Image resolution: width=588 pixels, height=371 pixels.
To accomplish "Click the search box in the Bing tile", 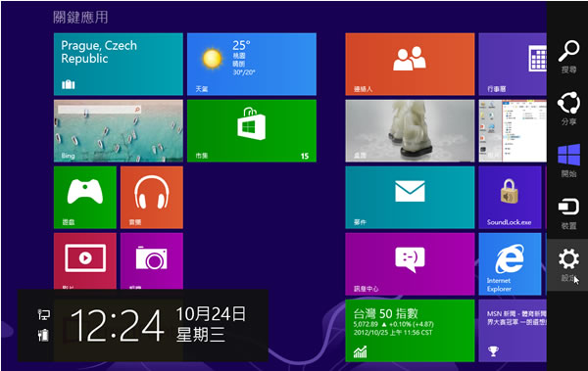I will pyautogui.click(x=99, y=110).
